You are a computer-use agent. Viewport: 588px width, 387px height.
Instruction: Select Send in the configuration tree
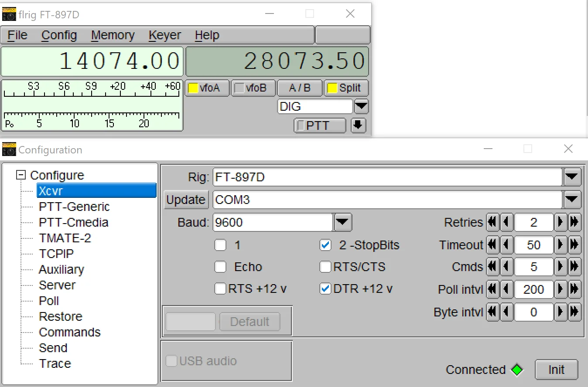(x=53, y=348)
